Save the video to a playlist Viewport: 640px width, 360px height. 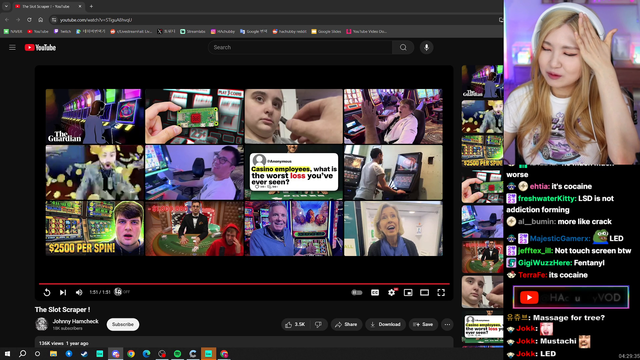(x=423, y=324)
